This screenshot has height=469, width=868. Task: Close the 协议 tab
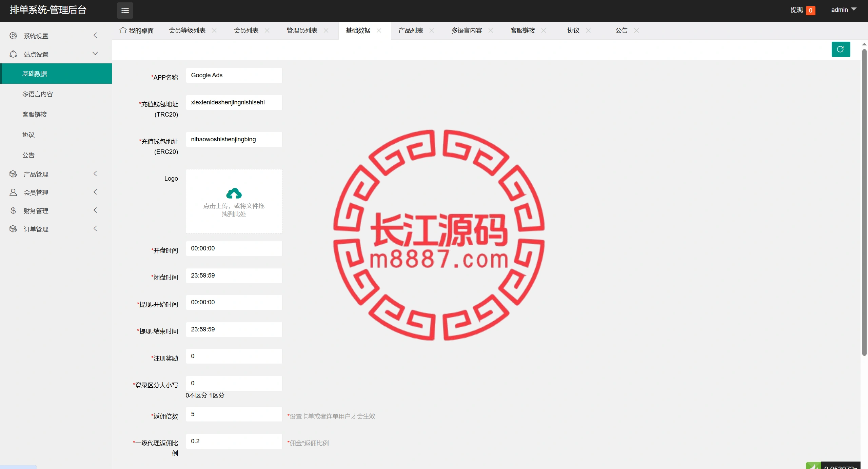click(588, 30)
